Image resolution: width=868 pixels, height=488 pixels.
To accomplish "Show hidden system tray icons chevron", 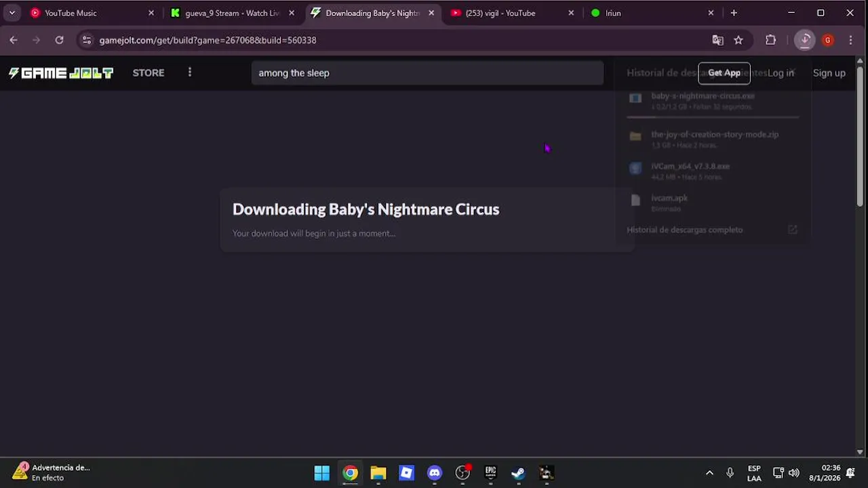I will 709,472.
